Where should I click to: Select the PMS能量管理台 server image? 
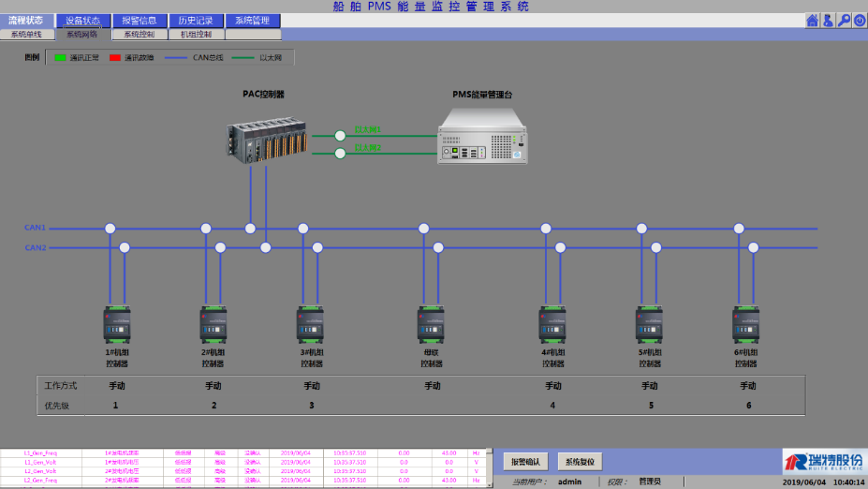coord(482,134)
